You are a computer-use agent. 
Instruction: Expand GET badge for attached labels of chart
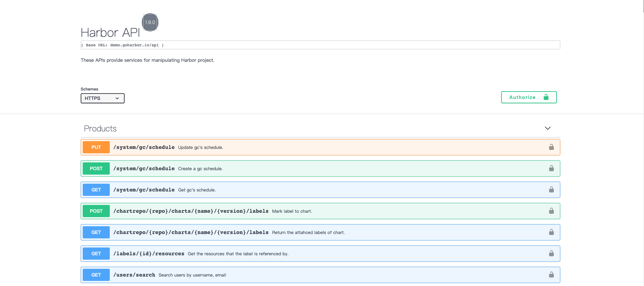pyautogui.click(x=96, y=232)
